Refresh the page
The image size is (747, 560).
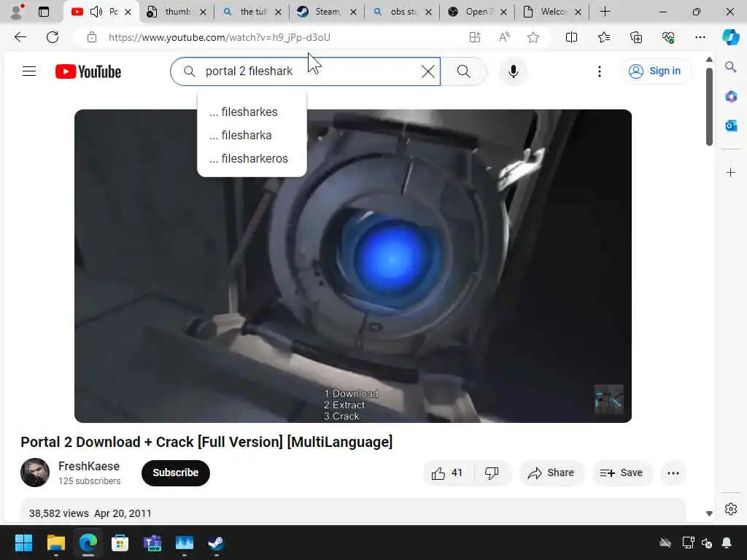(x=53, y=37)
